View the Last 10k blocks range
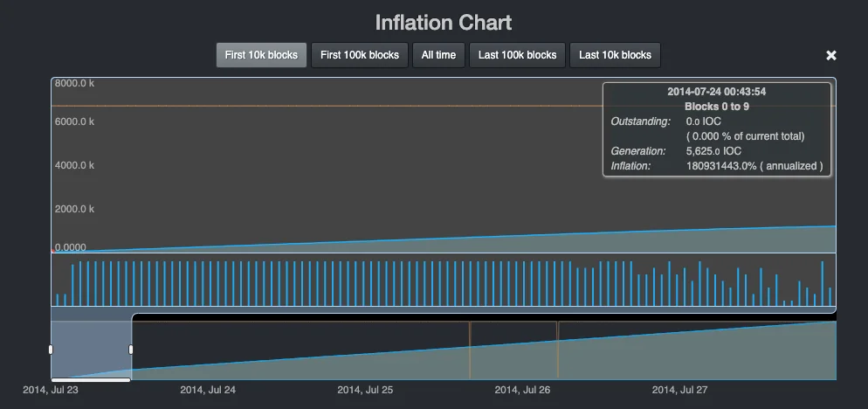 pos(615,55)
